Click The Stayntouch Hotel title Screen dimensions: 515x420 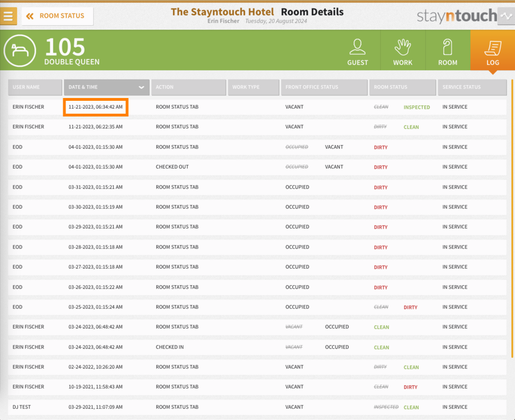coord(222,12)
